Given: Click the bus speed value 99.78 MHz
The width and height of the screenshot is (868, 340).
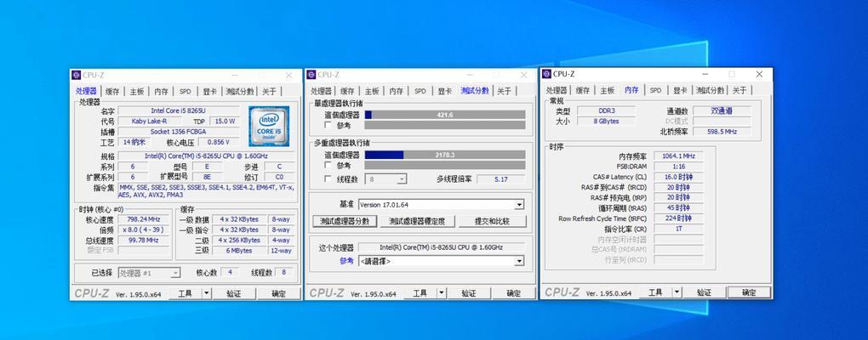Looking at the screenshot, I should coord(143,241).
